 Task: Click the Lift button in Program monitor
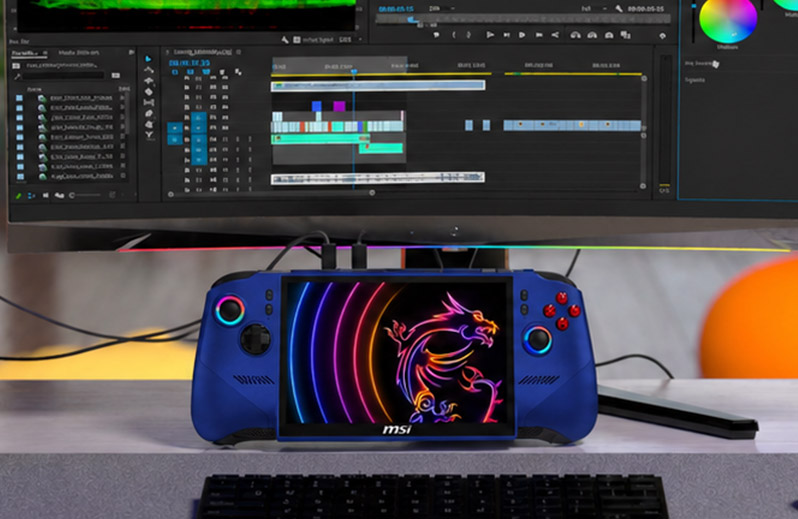point(576,35)
